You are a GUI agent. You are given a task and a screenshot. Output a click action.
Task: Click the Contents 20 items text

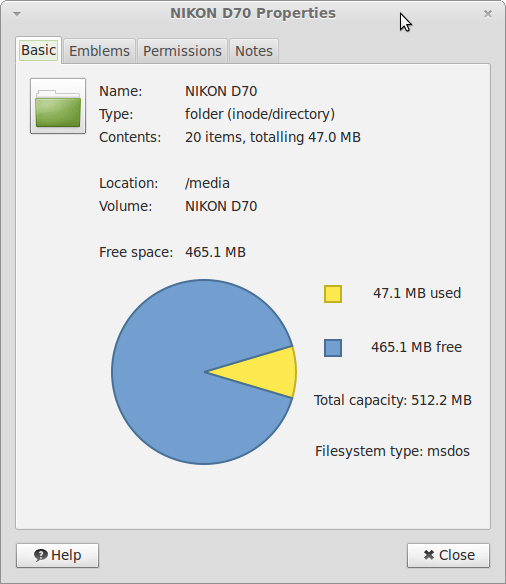[273, 137]
